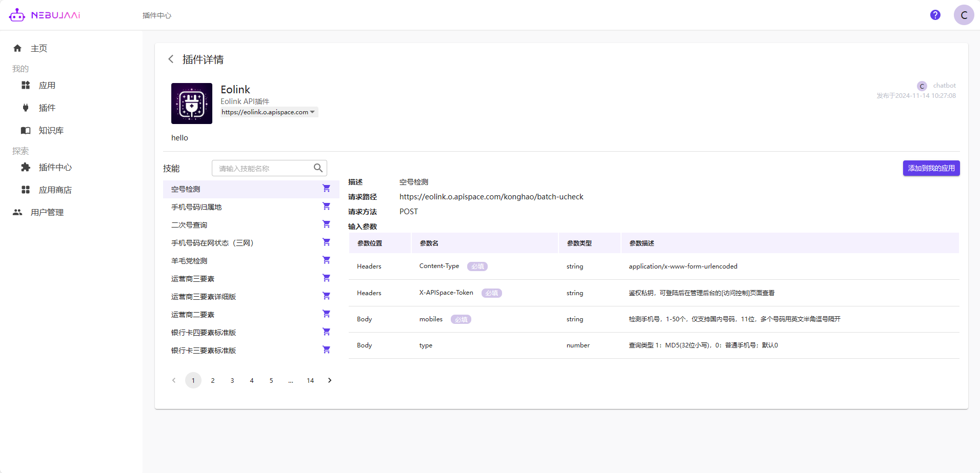The image size is (980, 473).
Task: Add 羊毛党检测 skill via cart icon
Action: click(326, 260)
